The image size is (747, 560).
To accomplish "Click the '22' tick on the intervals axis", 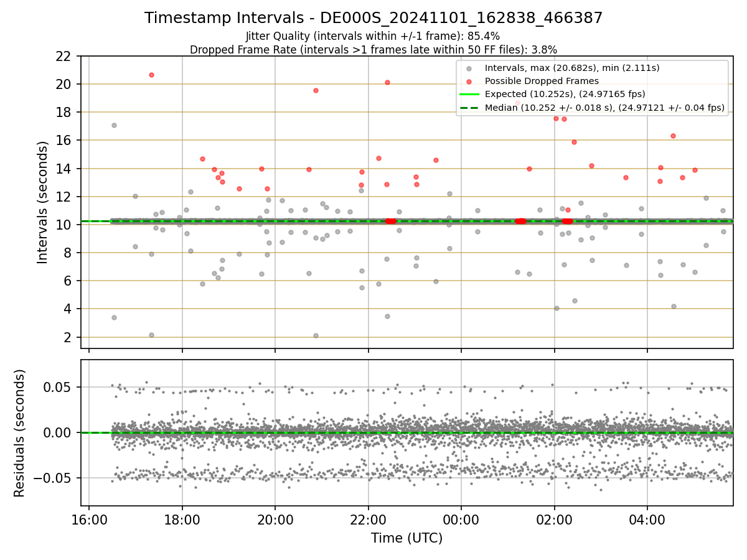I will [x=63, y=56].
